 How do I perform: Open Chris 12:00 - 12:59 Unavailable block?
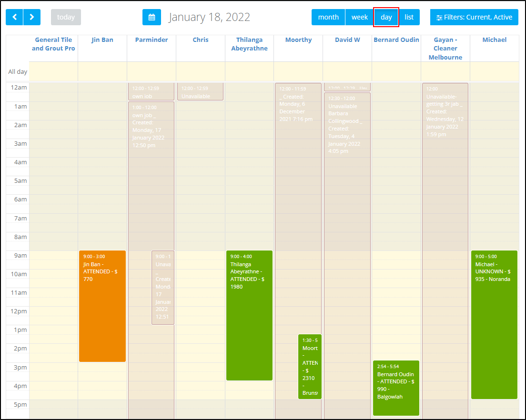pyautogui.click(x=200, y=91)
